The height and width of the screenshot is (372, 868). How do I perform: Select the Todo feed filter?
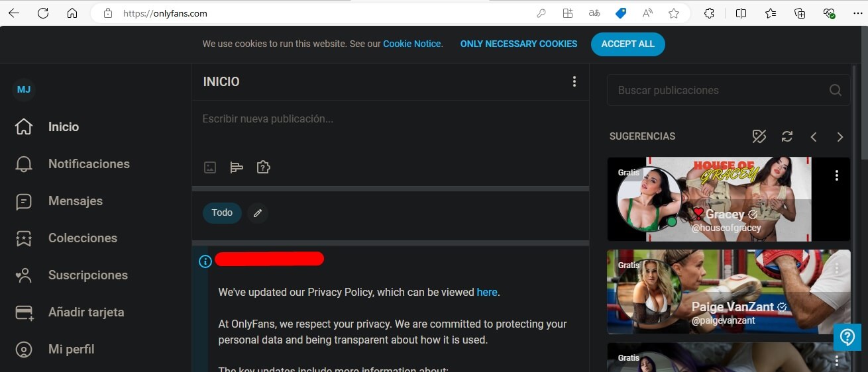[222, 212]
